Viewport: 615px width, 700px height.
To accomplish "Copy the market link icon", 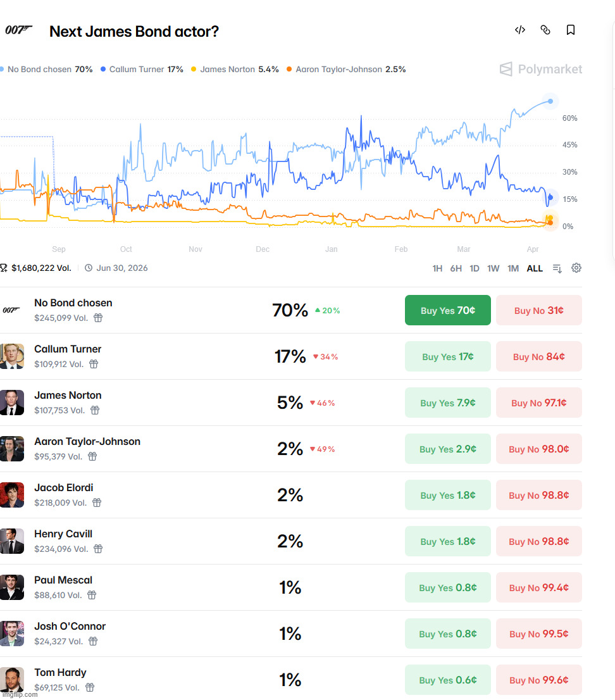I will coord(545,30).
